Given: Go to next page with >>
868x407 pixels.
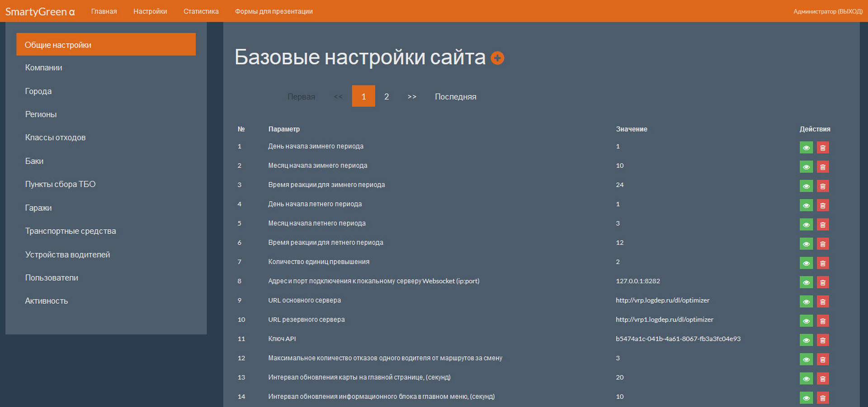Looking at the screenshot, I should tap(412, 96).
